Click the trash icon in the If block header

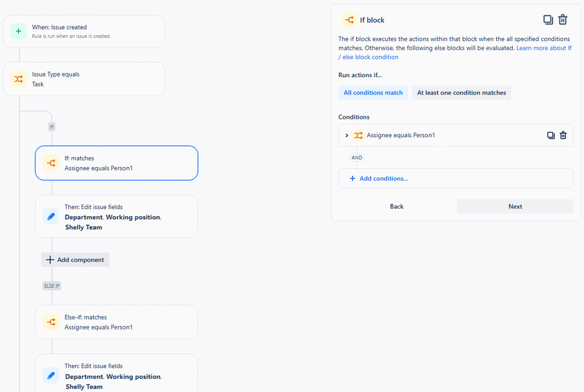563,19
